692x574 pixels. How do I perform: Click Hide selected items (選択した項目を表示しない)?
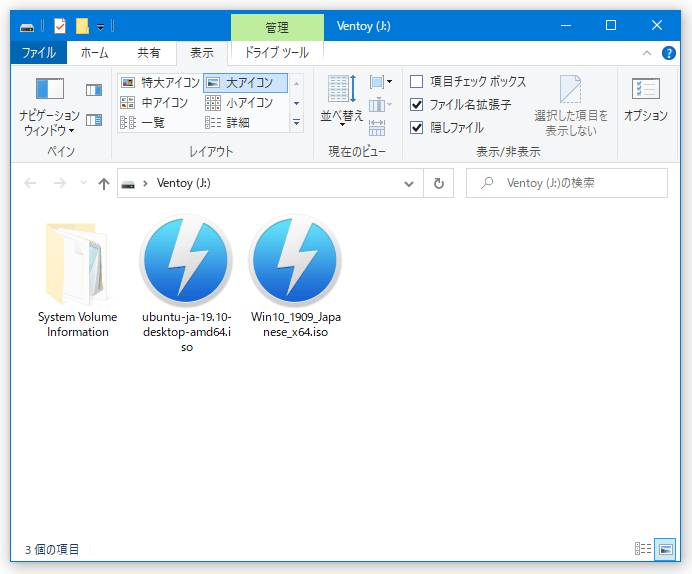tap(571, 106)
